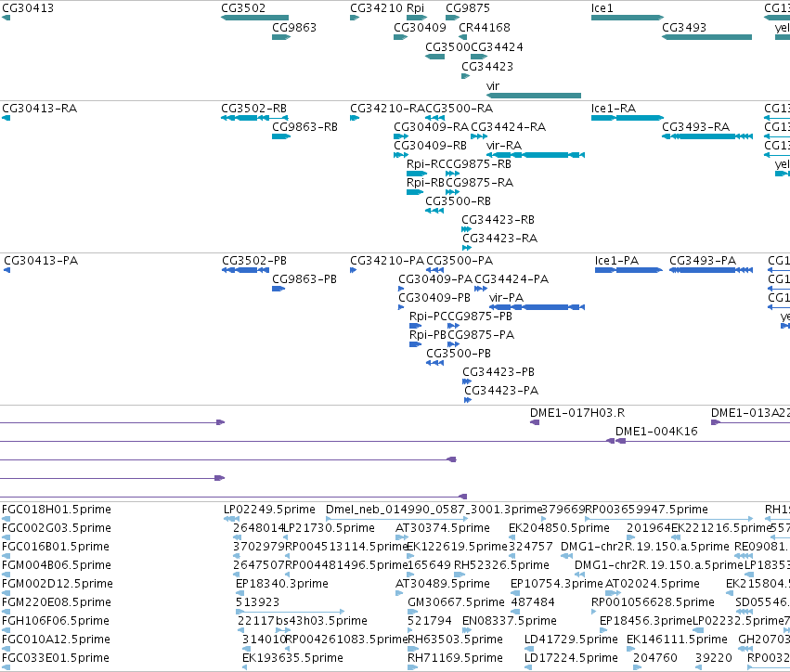Image resolution: width=790 pixels, height=672 pixels.
Task: Click protein CG34424-PA
Action: 512,279
